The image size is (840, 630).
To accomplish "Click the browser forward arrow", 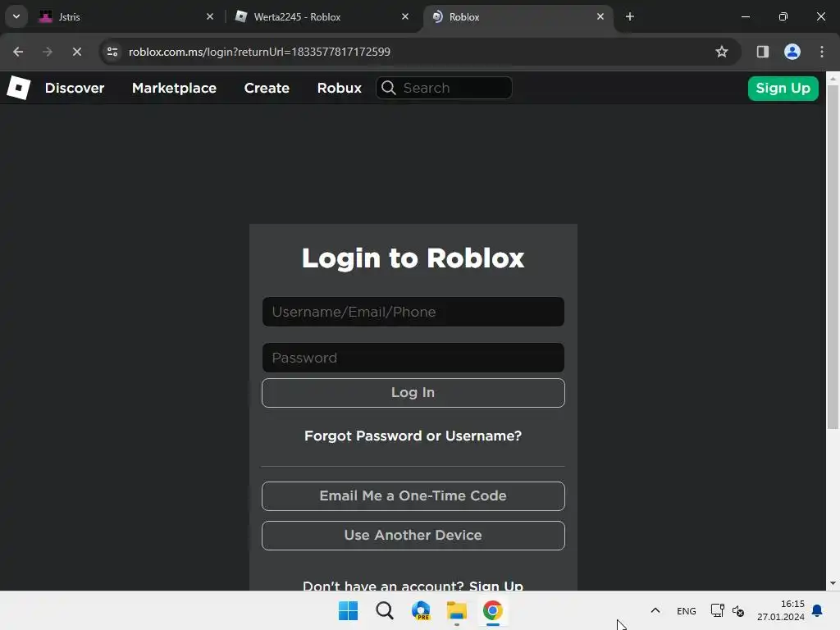I will pyautogui.click(x=47, y=52).
